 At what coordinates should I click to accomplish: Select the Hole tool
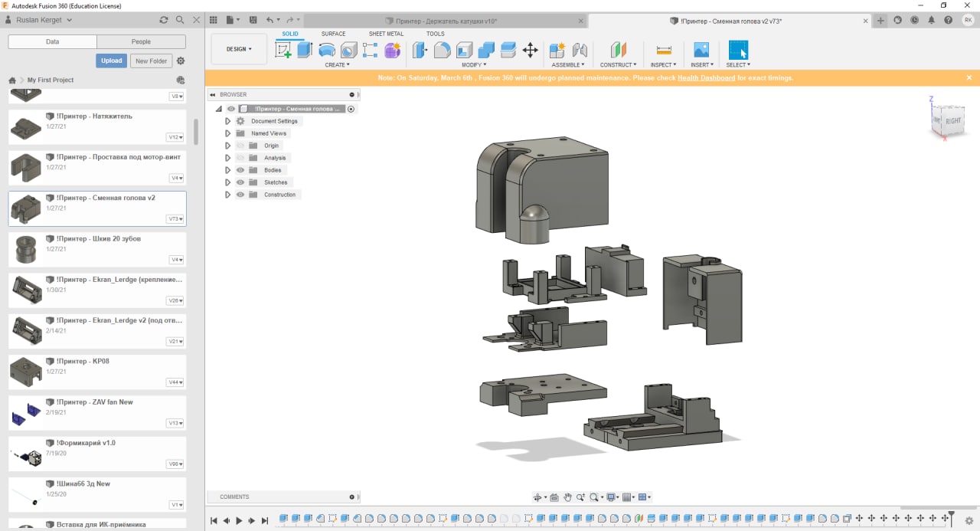(349, 51)
